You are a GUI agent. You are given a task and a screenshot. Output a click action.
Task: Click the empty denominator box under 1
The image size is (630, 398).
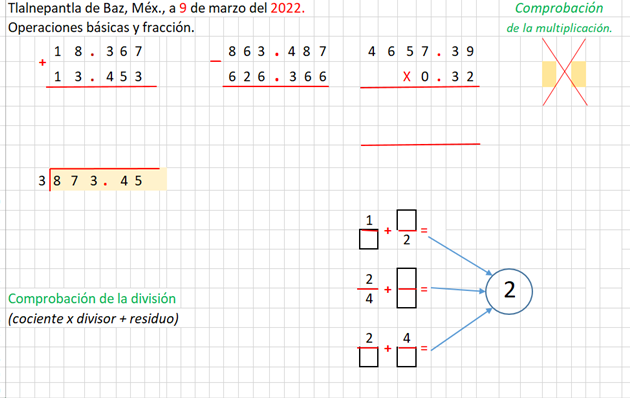368,239
